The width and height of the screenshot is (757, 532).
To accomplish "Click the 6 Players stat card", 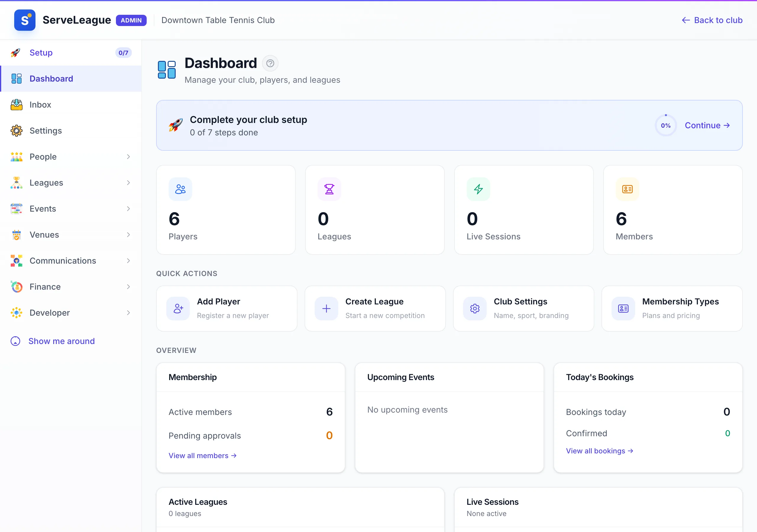I will [226, 210].
